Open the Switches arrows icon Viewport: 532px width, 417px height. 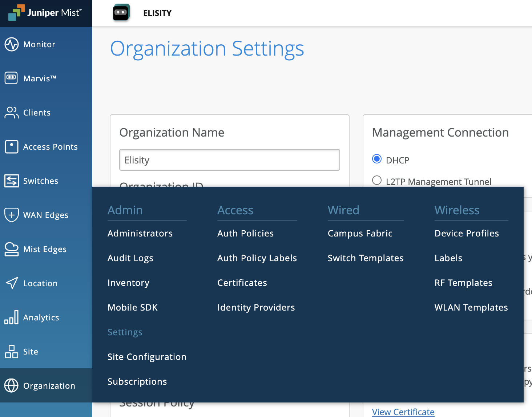coord(12,181)
